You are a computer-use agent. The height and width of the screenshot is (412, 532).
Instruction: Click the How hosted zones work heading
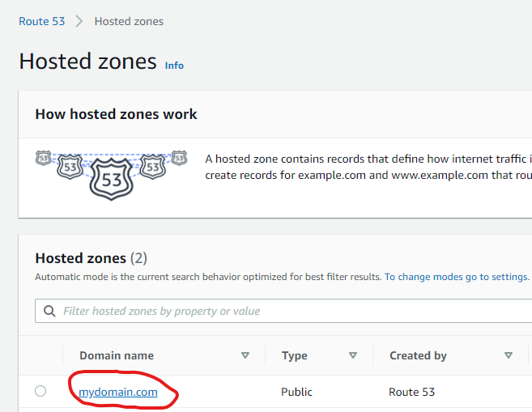point(116,114)
